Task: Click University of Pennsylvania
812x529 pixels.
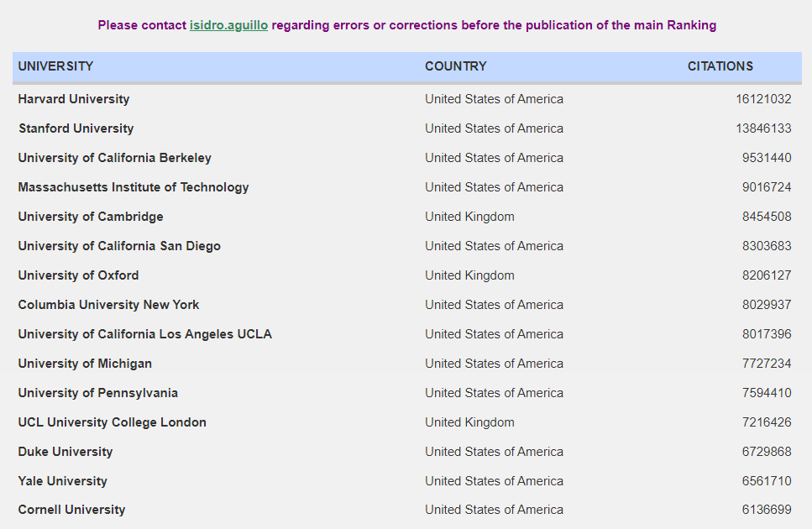Action: [x=98, y=393]
